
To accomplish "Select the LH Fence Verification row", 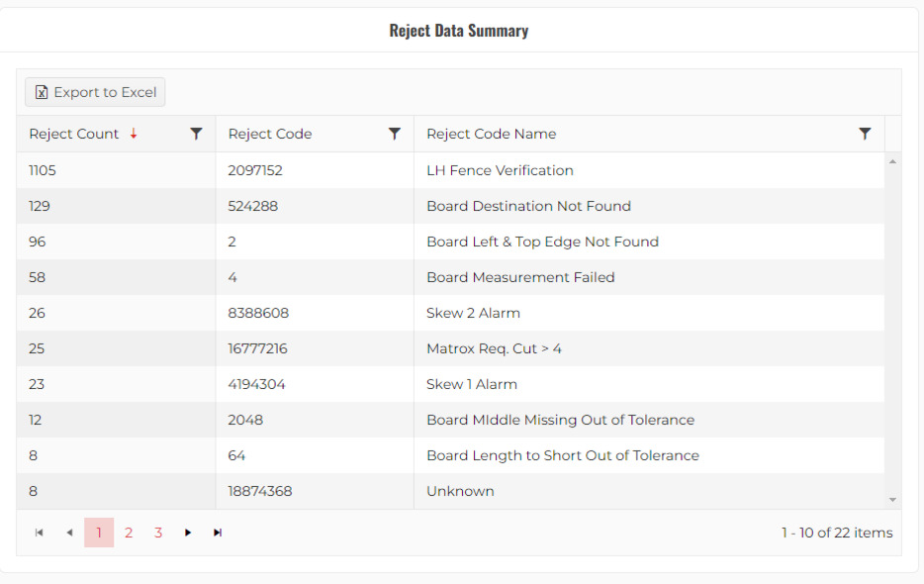I will point(500,170).
